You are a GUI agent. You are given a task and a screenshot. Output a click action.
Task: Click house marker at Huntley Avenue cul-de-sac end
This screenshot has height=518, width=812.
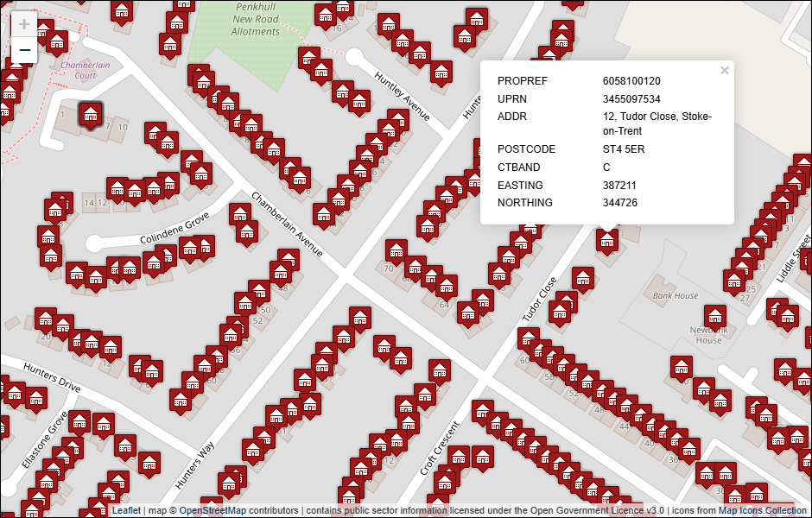point(321,70)
